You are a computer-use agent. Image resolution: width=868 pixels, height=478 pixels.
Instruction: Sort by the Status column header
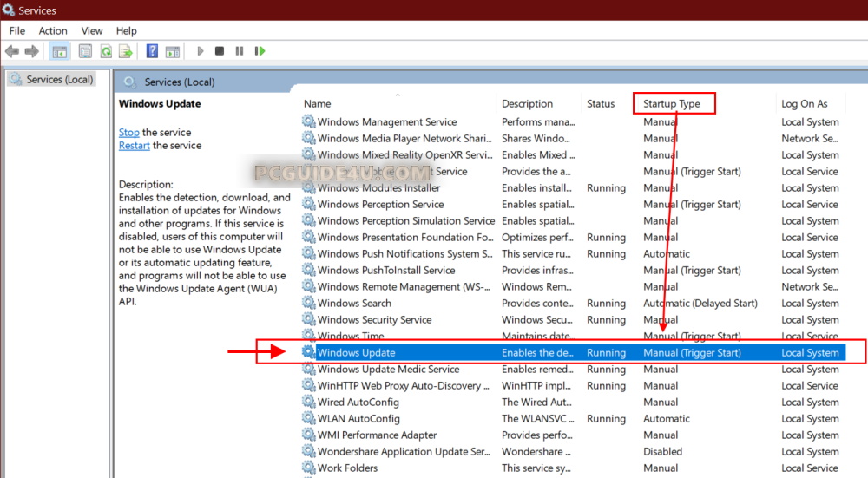point(601,104)
